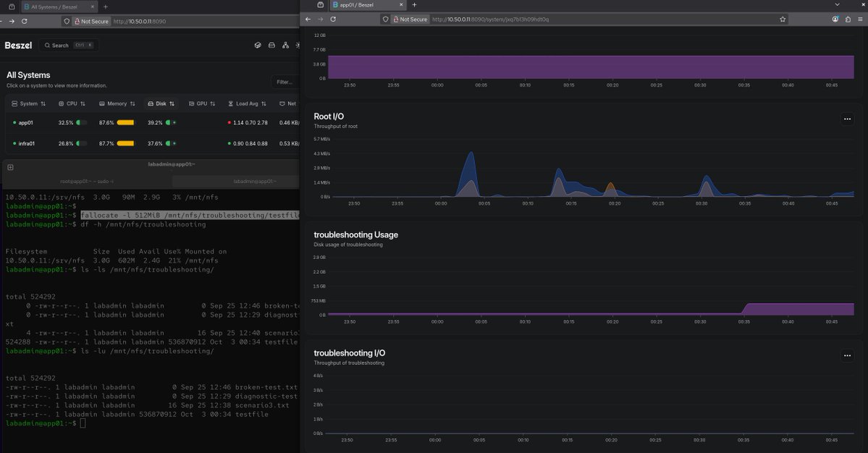Click the Filter field in All Systems
The height and width of the screenshot is (453, 868).
tap(285, 82)
